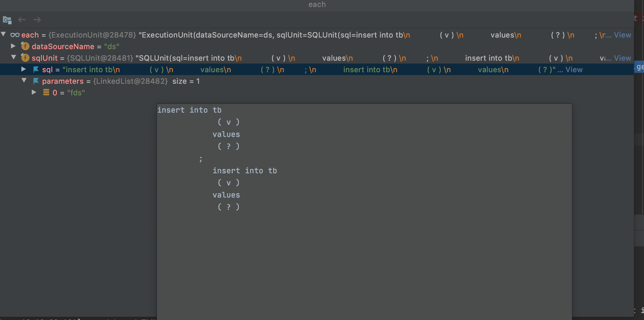
Task: Expand the dataSourceName node
Action: (13, 45)
